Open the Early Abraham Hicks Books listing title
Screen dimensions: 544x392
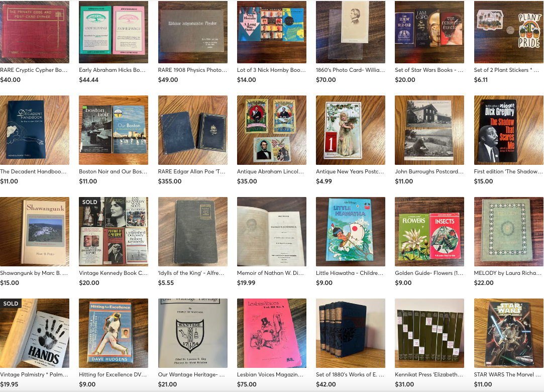(x=112, y=70)
